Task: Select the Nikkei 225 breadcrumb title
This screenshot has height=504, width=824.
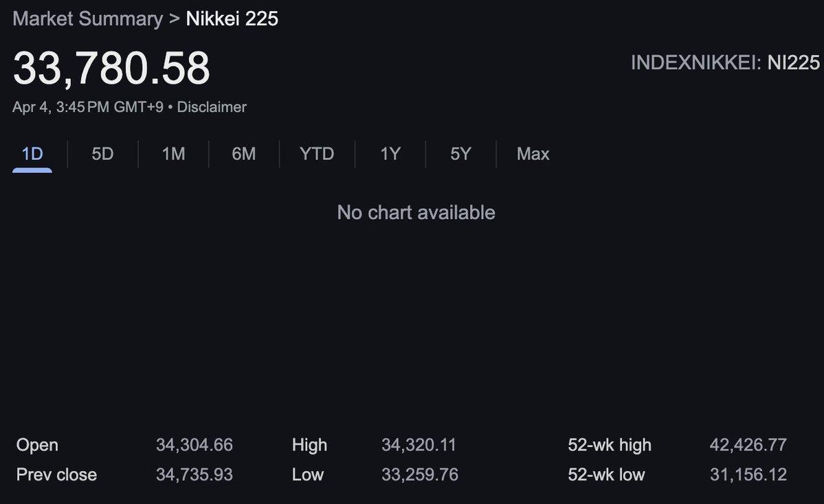Action: tap(232, 19)
